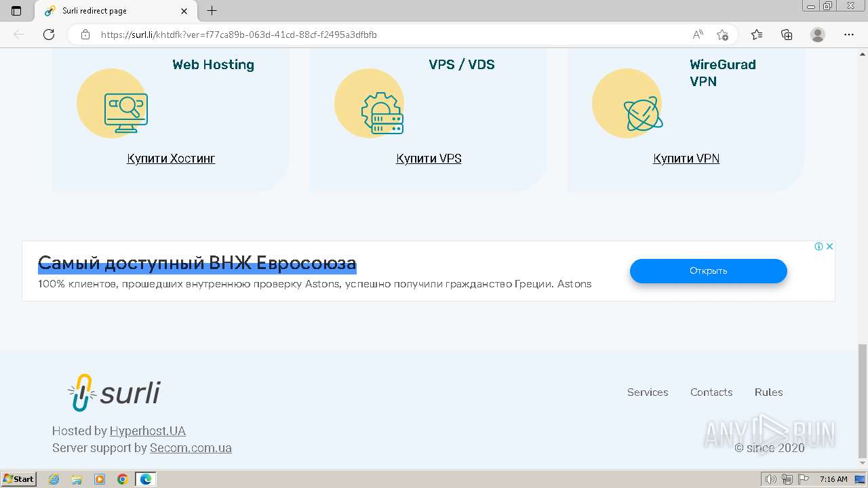Click the WireGuard VPN globe icon
This screenshot has width=868, height=488.
(644, 114)
